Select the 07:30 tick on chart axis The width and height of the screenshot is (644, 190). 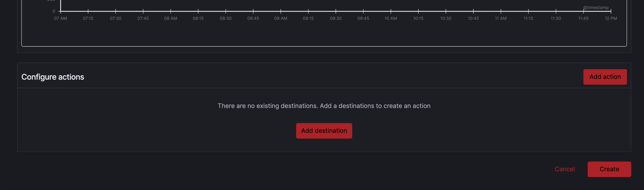click(116, 18)
